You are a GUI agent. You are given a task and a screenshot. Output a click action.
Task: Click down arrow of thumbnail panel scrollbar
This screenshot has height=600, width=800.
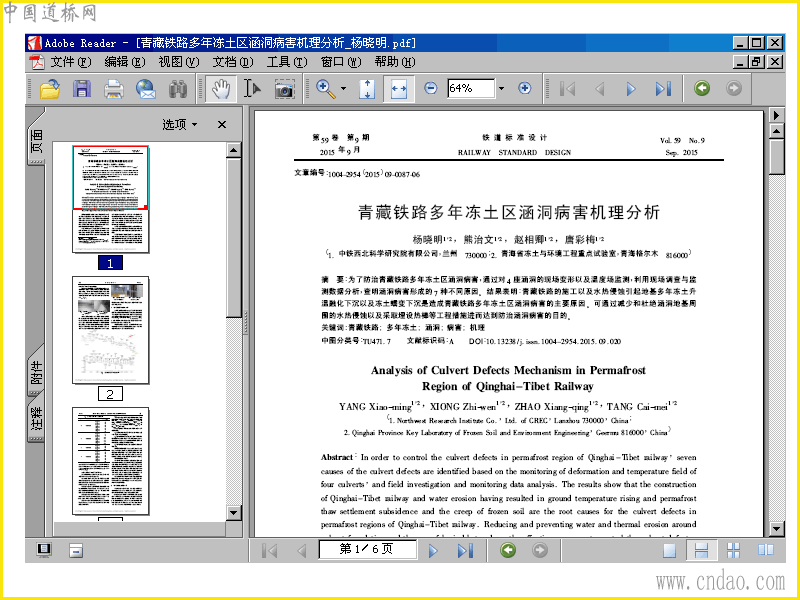click(234, 513)
